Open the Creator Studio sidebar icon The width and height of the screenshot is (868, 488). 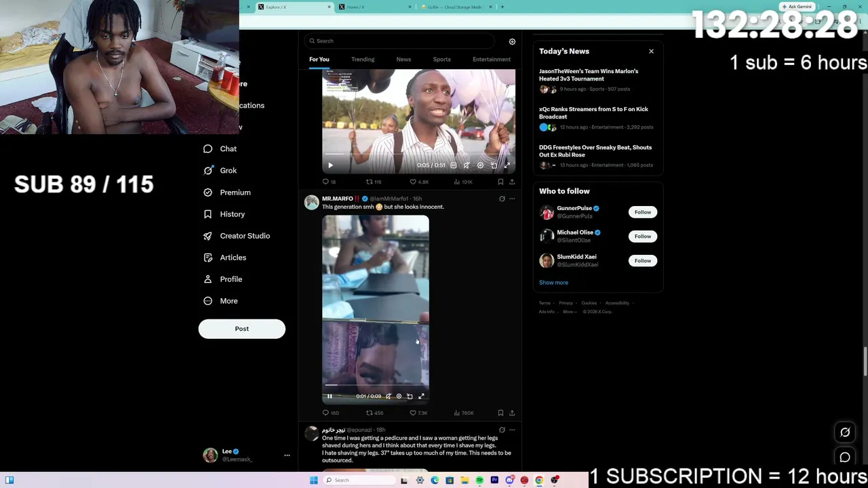tap(208, 236)
